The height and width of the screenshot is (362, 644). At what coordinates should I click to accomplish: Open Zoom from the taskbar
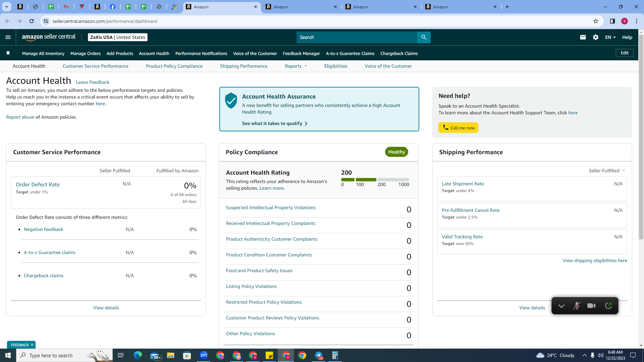click(204, 355)
